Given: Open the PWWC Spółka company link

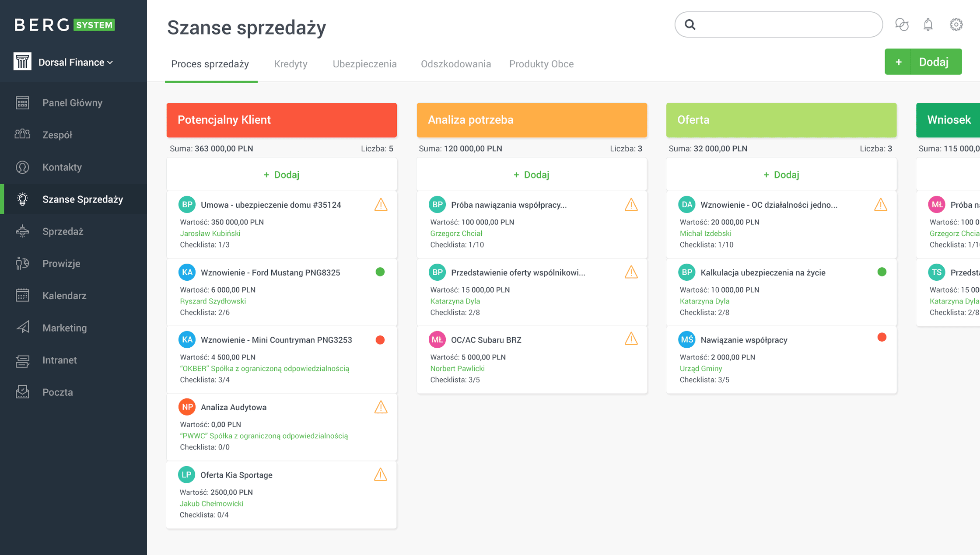Looking at the screenshot, I should [x=264, y=436].
